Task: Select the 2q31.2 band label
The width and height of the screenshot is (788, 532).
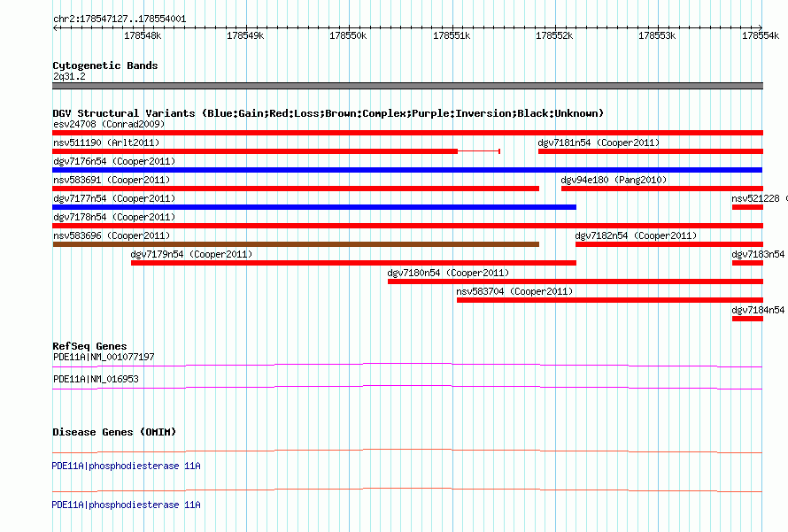Action: click(69, 76)
